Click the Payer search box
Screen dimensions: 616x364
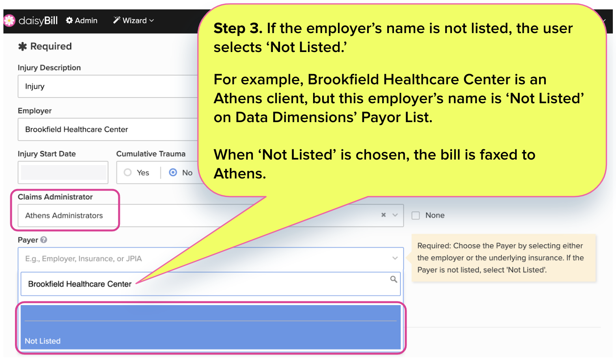point(211,284)
